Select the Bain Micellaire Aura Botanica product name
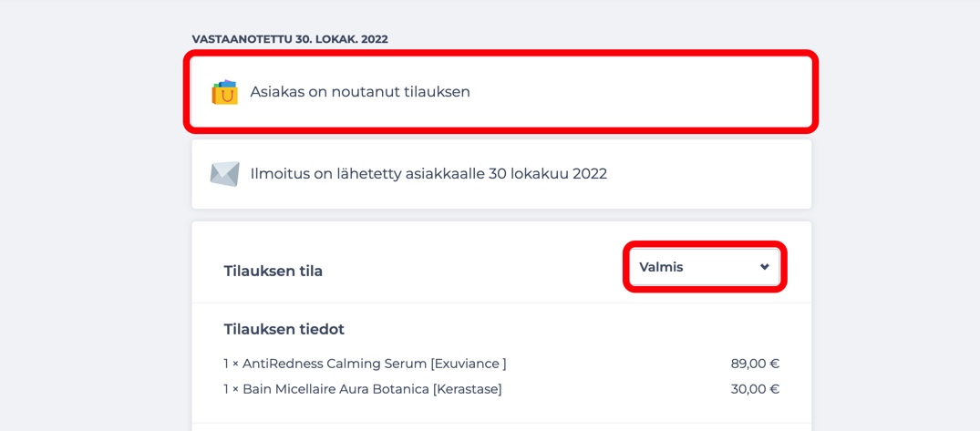Screen dimensions: 980x431 click(336, 389)
